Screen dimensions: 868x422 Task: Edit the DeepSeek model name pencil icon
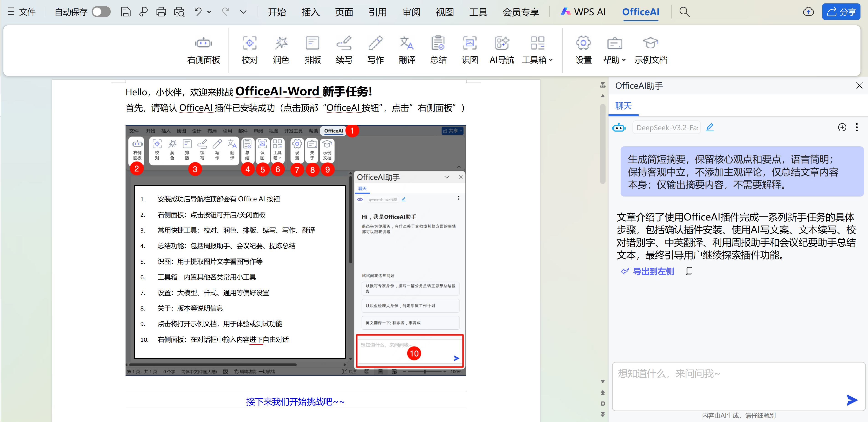[x=710, y=127]
